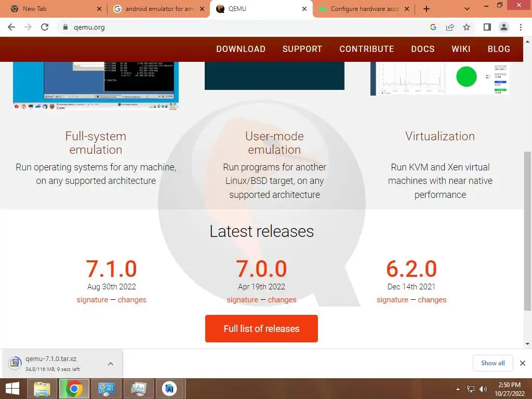Click Full list of releases button
The width and height of the screenshot is (532, 399).
pos(261,328)
